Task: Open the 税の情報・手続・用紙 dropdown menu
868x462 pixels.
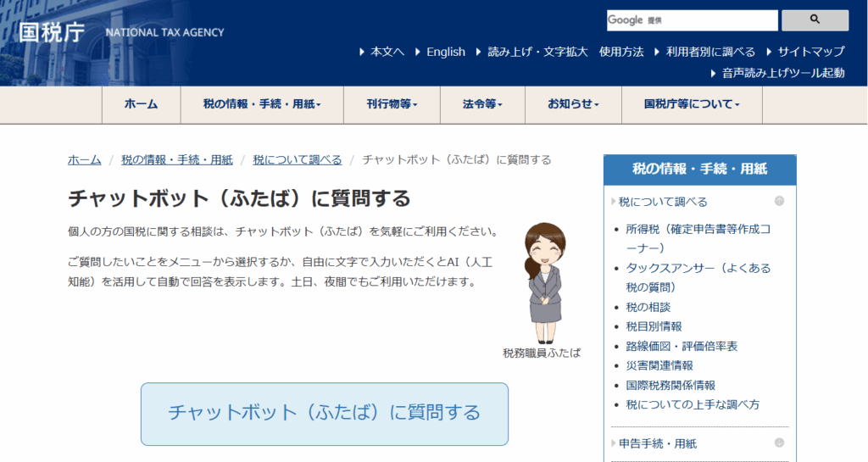Action: pyautogui.click(x=261, y=104)
